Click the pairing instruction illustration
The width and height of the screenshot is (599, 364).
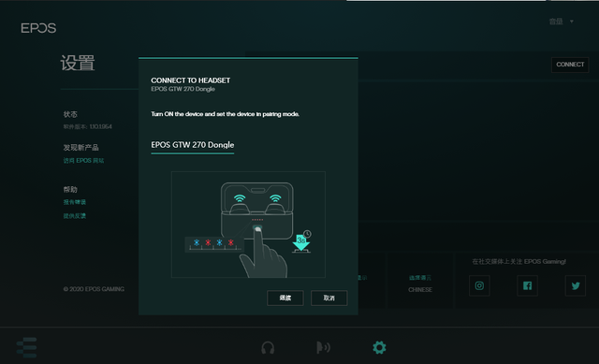click(248, 225)
